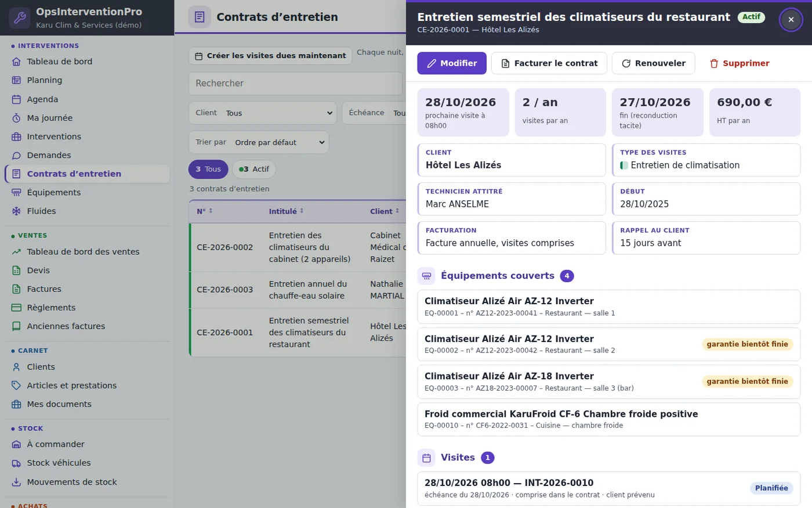
Task: Click the Stock véhicules truck icon
Action: tap(16, 463)
